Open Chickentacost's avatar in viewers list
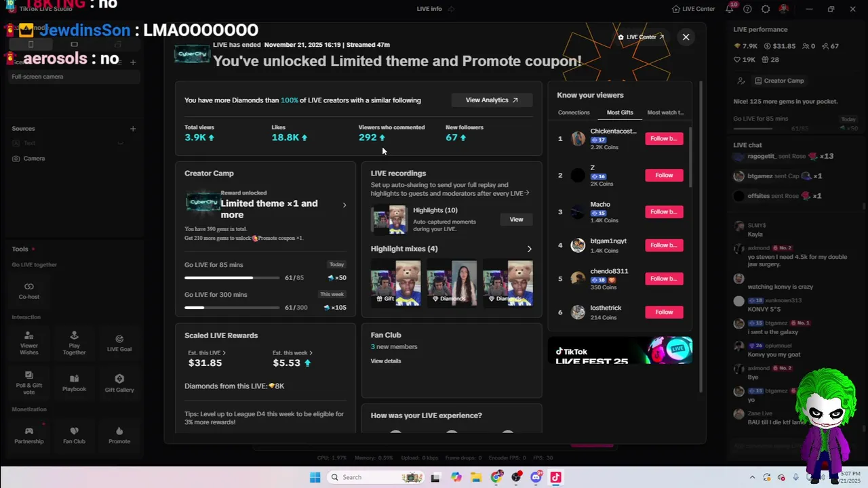 coord(578,139)
